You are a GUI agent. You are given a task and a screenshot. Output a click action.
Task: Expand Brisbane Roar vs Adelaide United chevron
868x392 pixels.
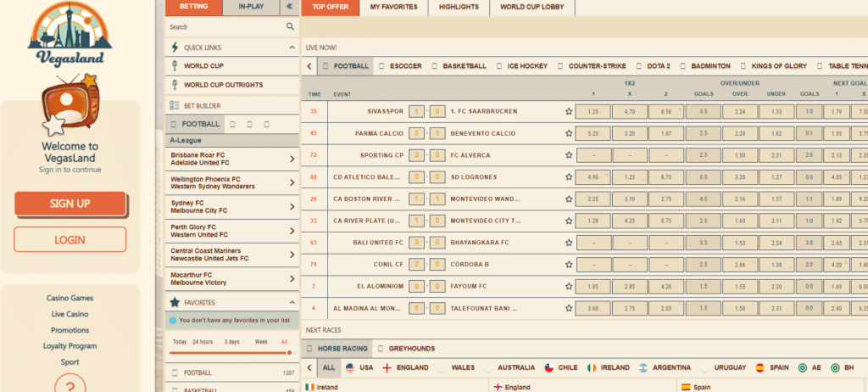(x=292, y=160)
